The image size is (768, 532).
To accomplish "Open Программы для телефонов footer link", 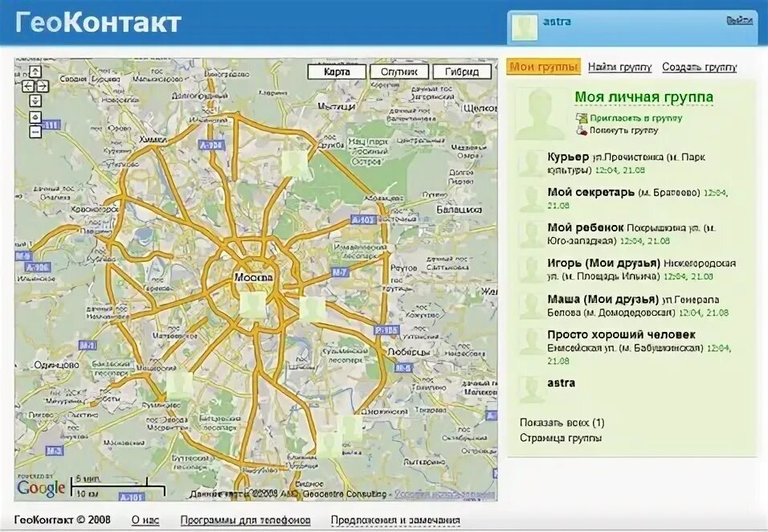I will (245, 520).
